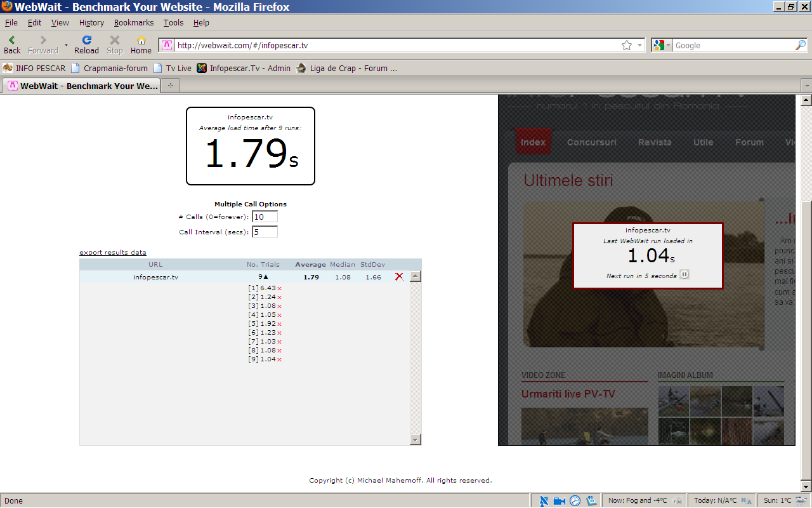Viewport: 812px width, 508px height.
Task: Open the Bookmarks menu
Action: pos(134,22)
